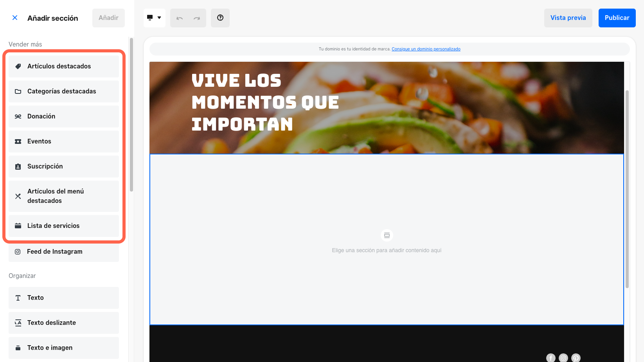Click the sidebar panel scrollbar

[131, 115]
